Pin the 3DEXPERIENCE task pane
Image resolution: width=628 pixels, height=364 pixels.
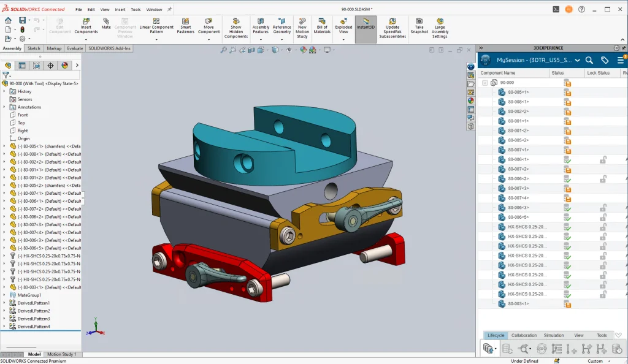point(624,48)
